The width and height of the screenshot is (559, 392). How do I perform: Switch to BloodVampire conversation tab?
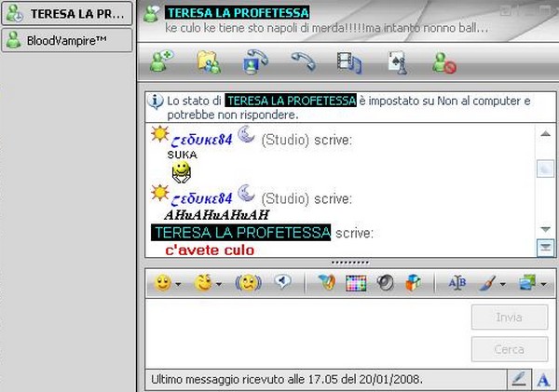tap(67, 41)
